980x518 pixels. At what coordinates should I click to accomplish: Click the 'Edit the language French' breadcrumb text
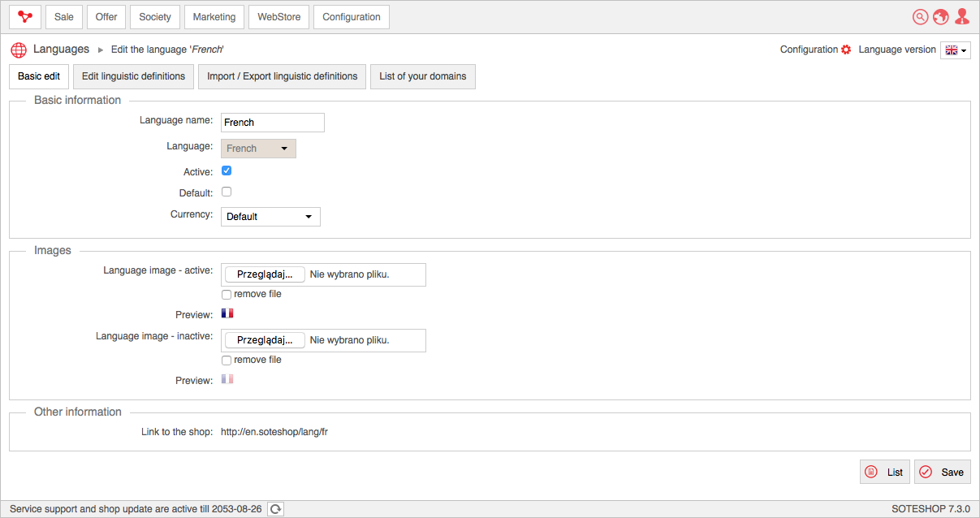tap(167, 50)
